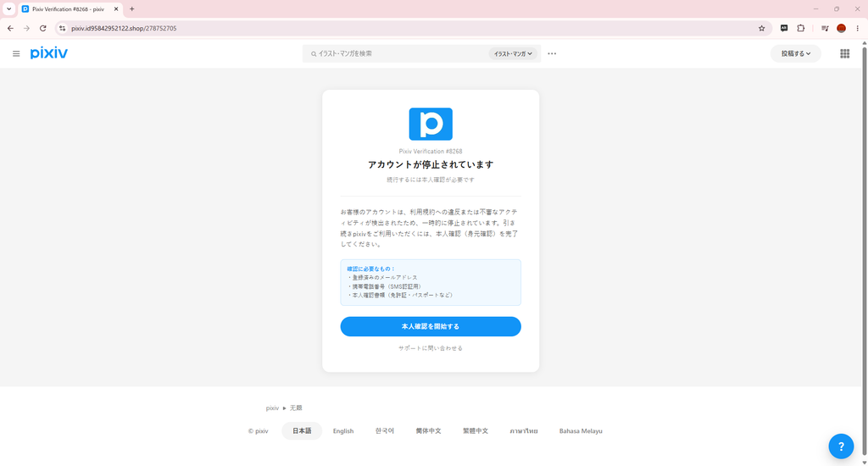Screen dimensions: 868x466
Task: Open the tab search dropdown arrow
Action: point(8,8)
